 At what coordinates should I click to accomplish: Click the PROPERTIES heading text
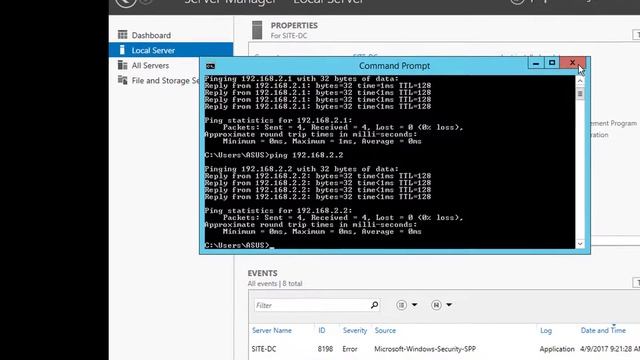[x=294, y=25]
